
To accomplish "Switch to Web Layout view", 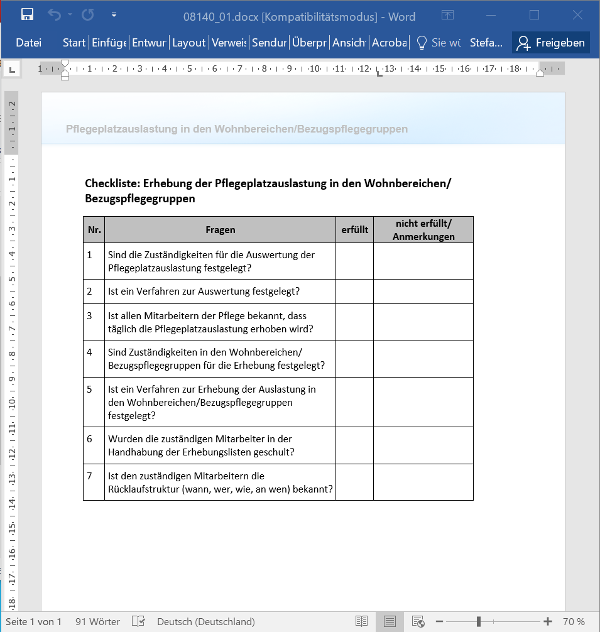I will click(x=420, y=621).
